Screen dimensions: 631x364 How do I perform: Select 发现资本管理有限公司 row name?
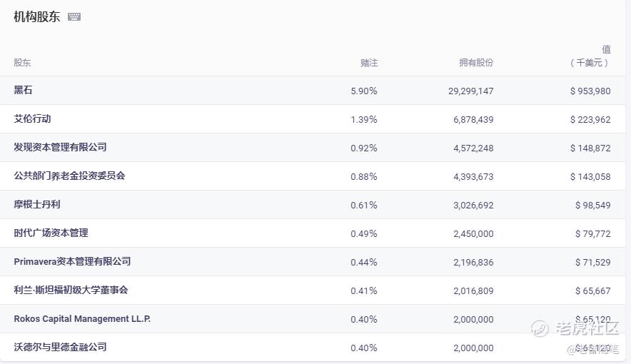click(x=60, y=148)
